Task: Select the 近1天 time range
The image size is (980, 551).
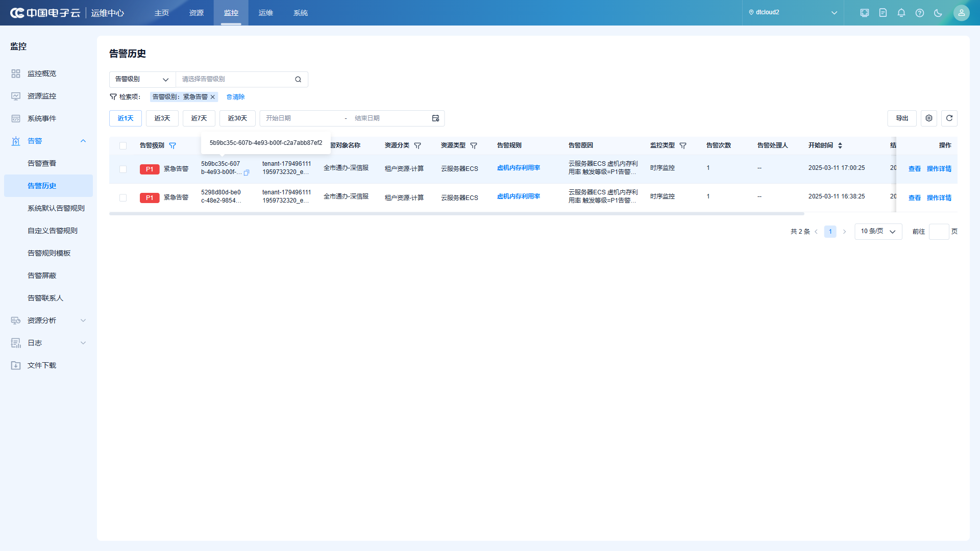Action: coord(126,118)
